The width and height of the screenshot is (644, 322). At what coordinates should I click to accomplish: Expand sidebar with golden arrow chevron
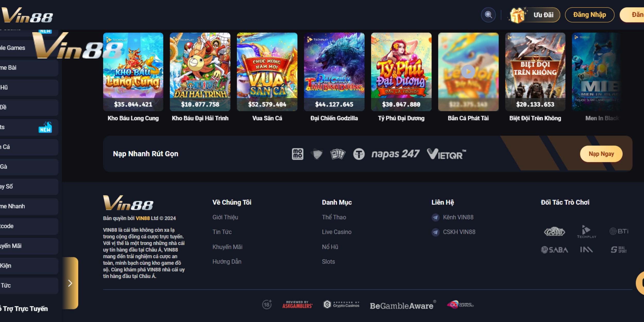70,283
